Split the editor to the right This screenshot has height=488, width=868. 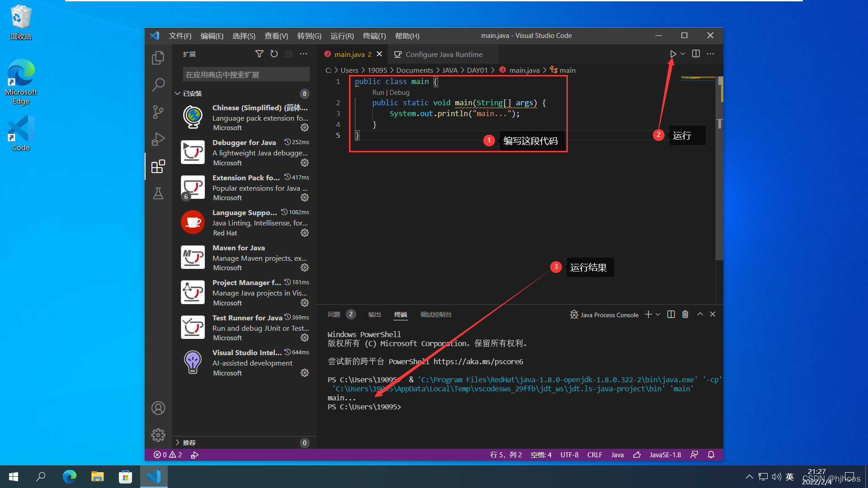tap(696, 54)
